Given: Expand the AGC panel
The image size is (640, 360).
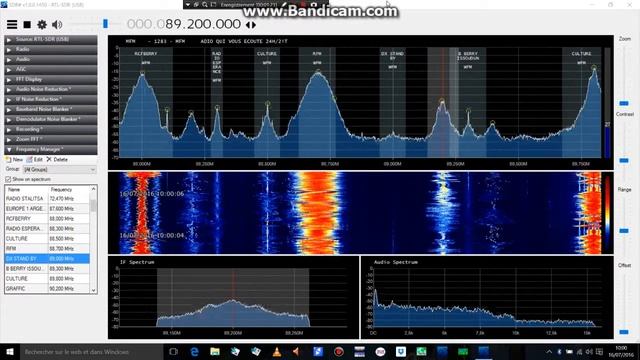Looking at the screenshot, I should click(x=51, y=69).
